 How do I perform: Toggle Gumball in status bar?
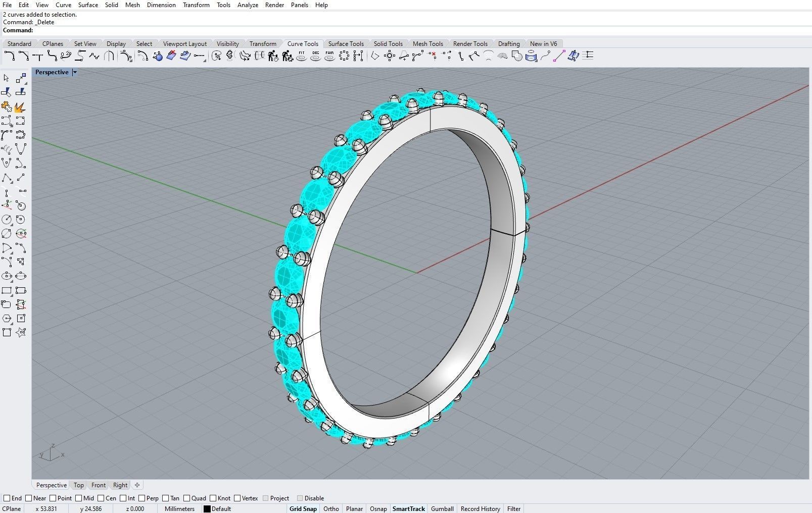442,509
